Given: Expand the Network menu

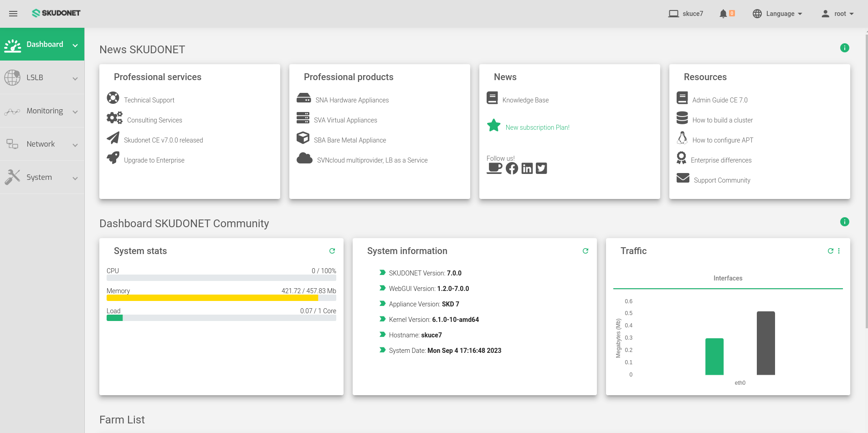Looking at the screenshot, I should click(x=42, y=144).
